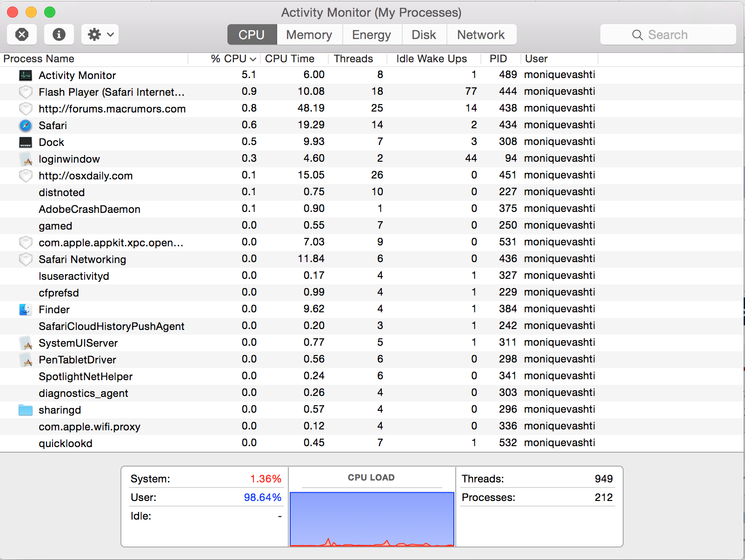The width and height of the screenshot is (745, 560).
Task: Click the Flash Player plugin shield icon
Action: 26,92
